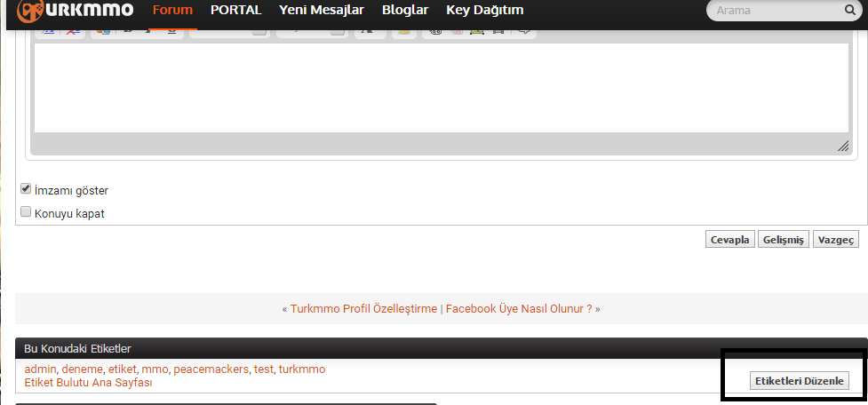Click the magnifier search icon
The height and width of the screenshot is (405, 868).
pyautogui.click(x=849, y=10)
